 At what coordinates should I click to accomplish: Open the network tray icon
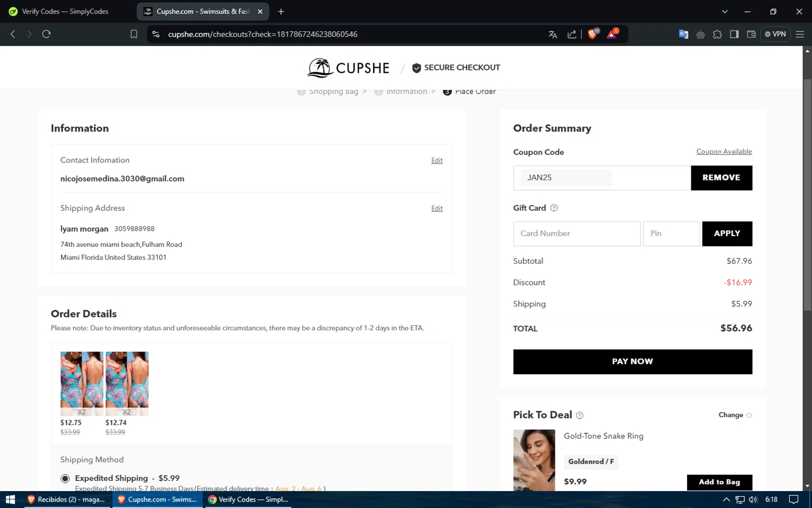(739, 499)
